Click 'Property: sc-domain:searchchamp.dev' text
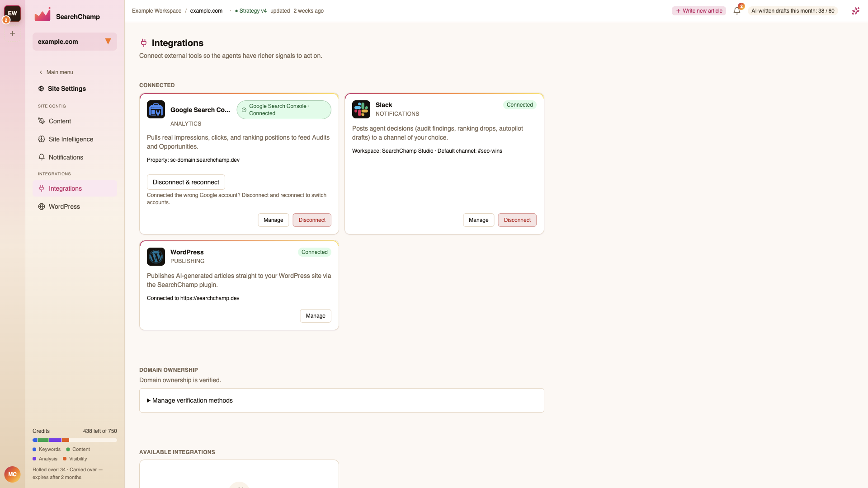The height and width of the screenshot is (488, 868). (x=193, y=160)
